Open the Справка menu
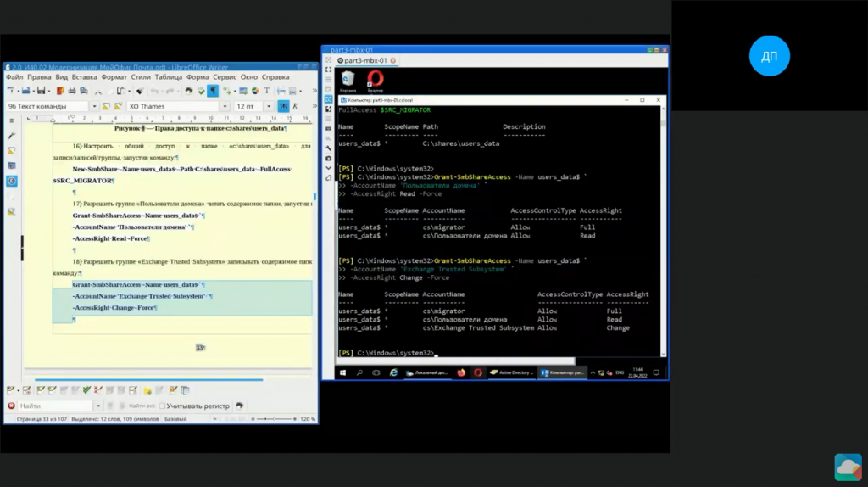The image size is (868, 487). pos(275,77)
